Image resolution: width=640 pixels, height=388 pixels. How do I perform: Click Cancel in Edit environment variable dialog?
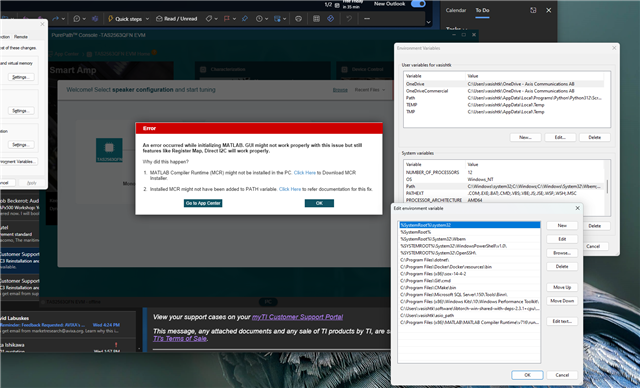pos(562,375)
